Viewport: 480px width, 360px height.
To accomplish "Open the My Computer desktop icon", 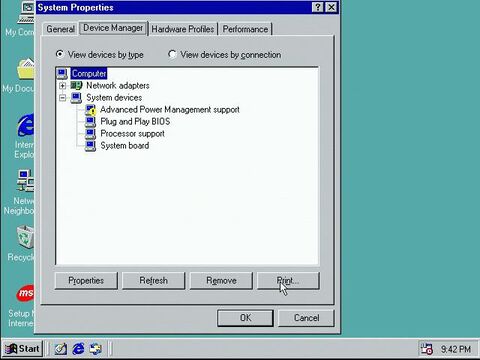I will tap(26, 13).
